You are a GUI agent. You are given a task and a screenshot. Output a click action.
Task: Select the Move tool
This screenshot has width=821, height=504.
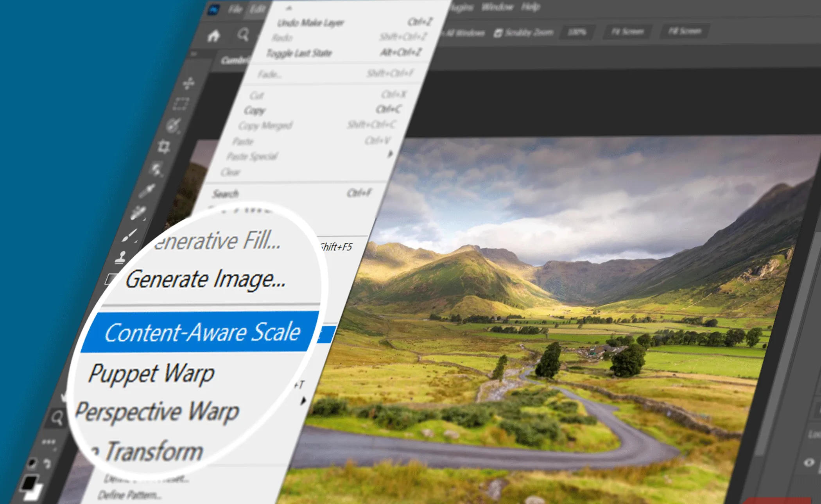(188, 83)
